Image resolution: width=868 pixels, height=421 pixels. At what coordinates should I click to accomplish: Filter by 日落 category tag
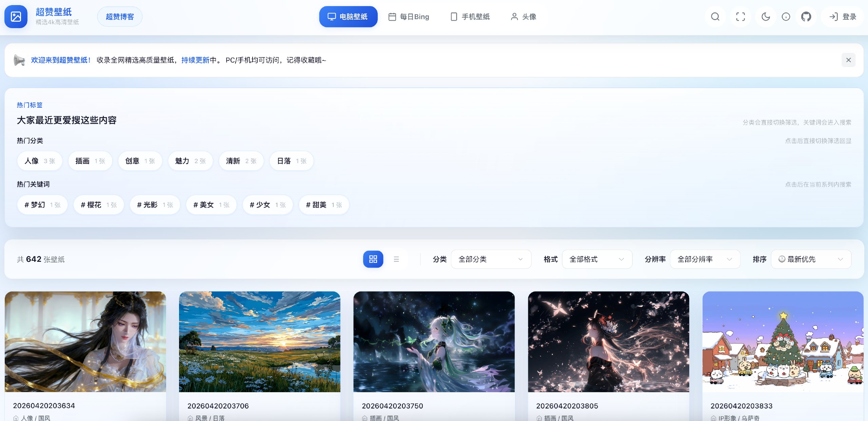coord(292,161)
